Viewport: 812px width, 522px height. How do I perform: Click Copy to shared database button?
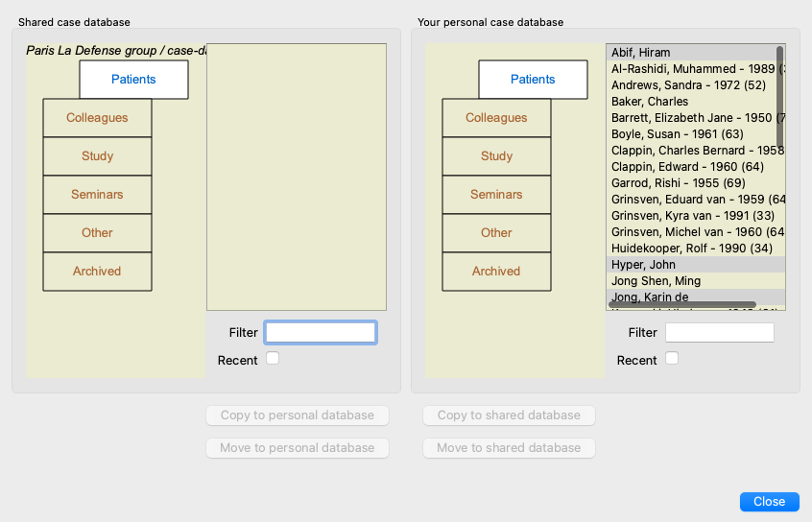click(x=509, y=415)
